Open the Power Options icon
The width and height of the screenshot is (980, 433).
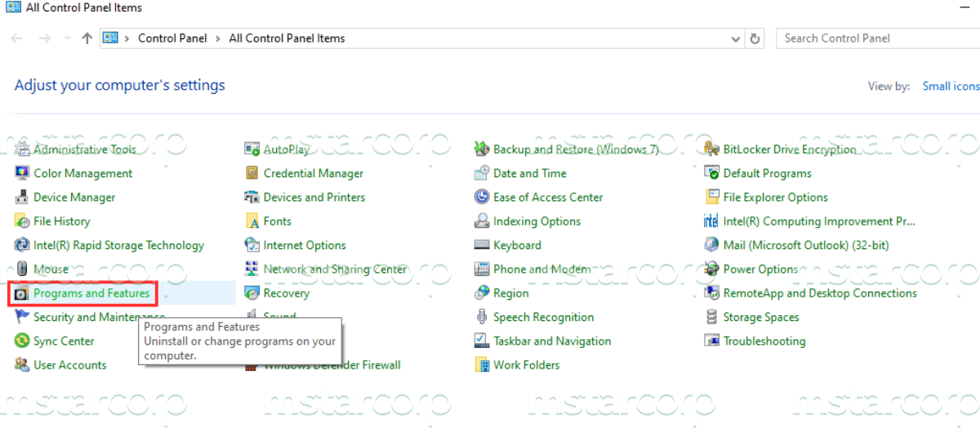(x=711, y=269)
